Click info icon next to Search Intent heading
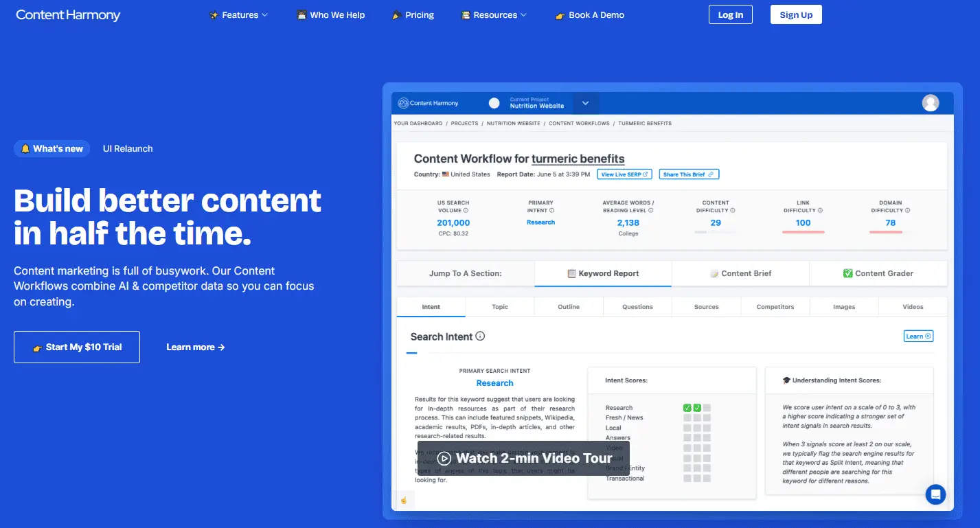 point(480,336)
